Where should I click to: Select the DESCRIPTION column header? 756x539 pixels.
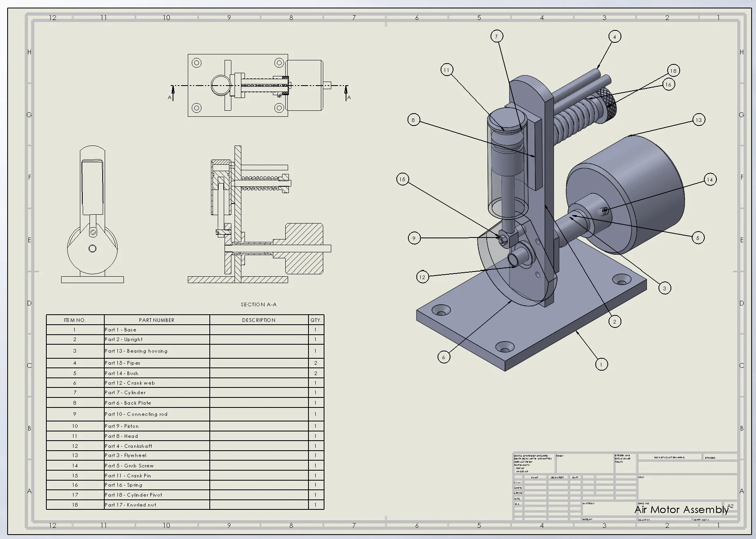[x=259, y=320]
